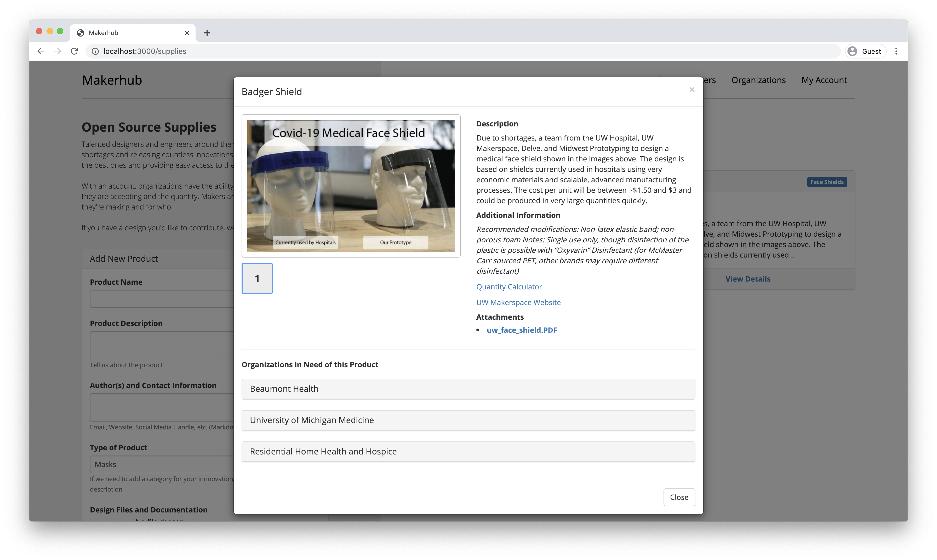Click the Quantity Calculator link
The width and height of the screenshot is (937, 560).
pyautogui.click(x=509, y=287)
